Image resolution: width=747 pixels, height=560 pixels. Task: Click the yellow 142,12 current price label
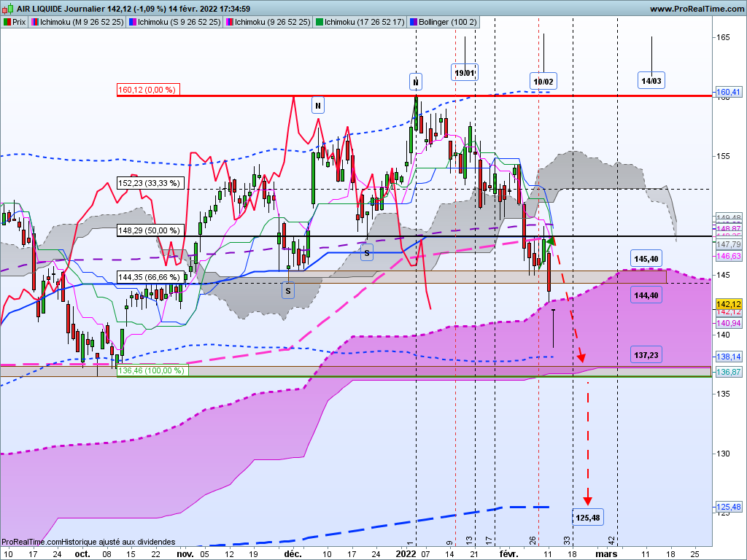tap(729, 304)
